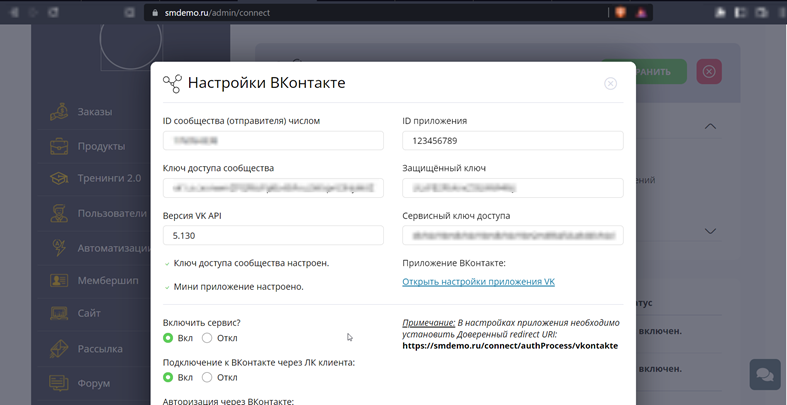Viewport: 787px width, 405px height.
Task: Click the browser back arrow
Action: (x=14, y=13)
